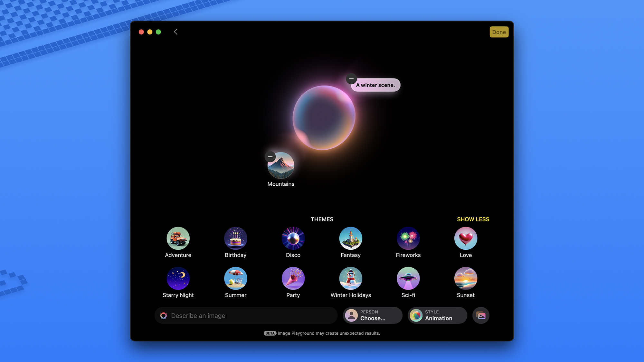Click Done to confirm image
644x362 pixels.
point(498,32)
